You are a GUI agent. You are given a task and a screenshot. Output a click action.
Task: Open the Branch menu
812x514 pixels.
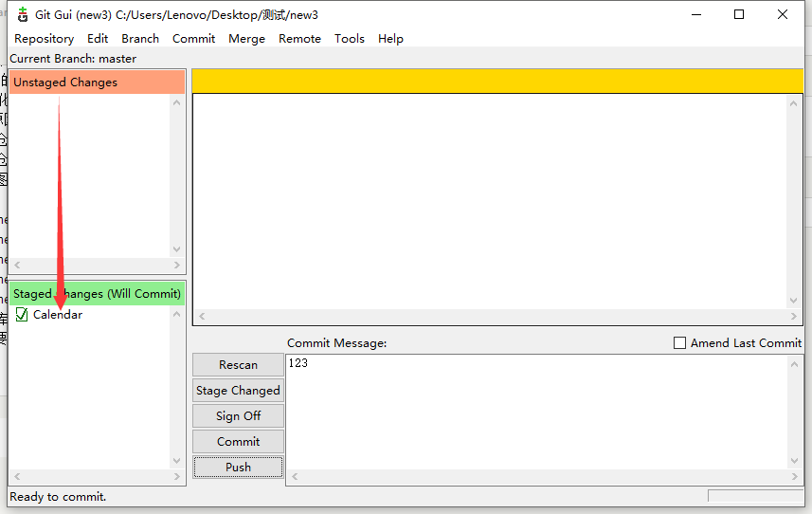click(140, 39)
